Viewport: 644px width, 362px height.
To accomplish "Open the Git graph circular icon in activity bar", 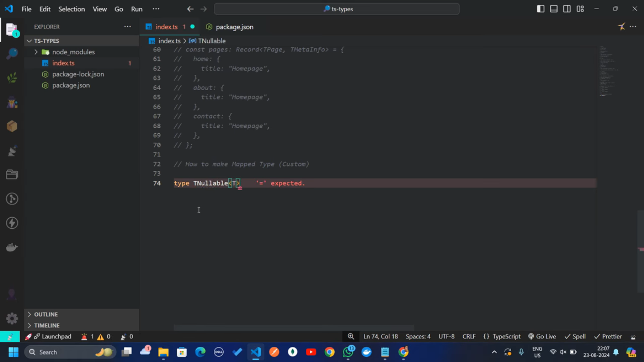I will pyautogui.click(x=12, y=198).
